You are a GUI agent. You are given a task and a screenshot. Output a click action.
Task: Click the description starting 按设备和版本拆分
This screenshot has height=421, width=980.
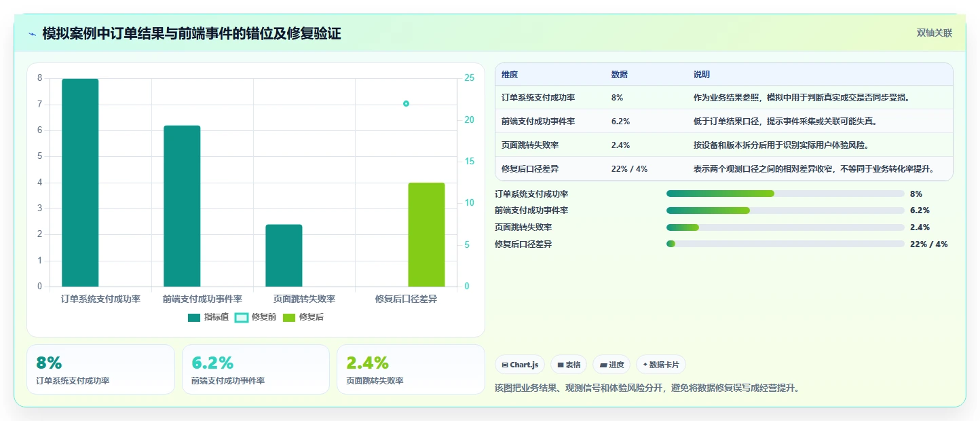[x=781, y=145]
